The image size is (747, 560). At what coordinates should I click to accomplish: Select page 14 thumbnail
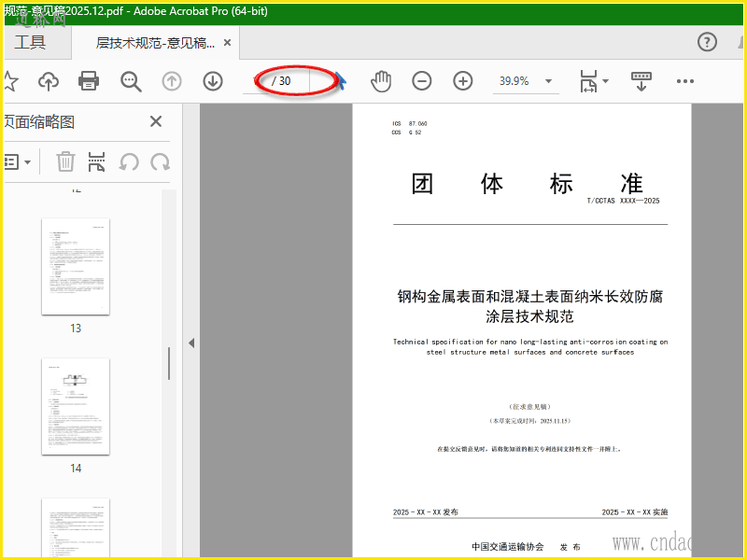coord(76,407)
